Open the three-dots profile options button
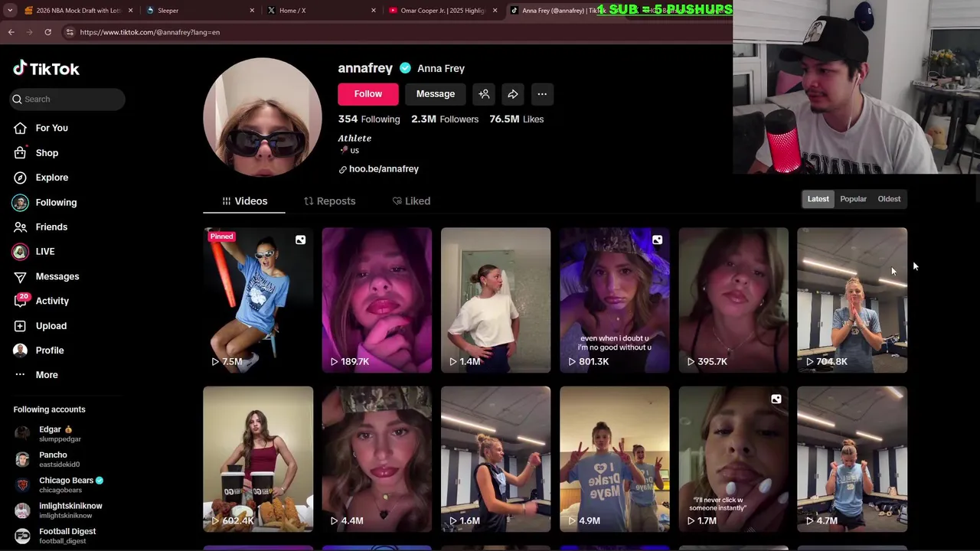 (542, 94)
